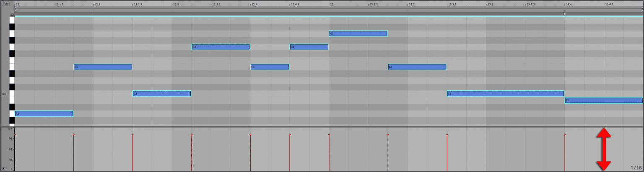Click the velocity marker at position 12.4.3
This screenshot has width=644, height=172.
[x=290, y=134]
